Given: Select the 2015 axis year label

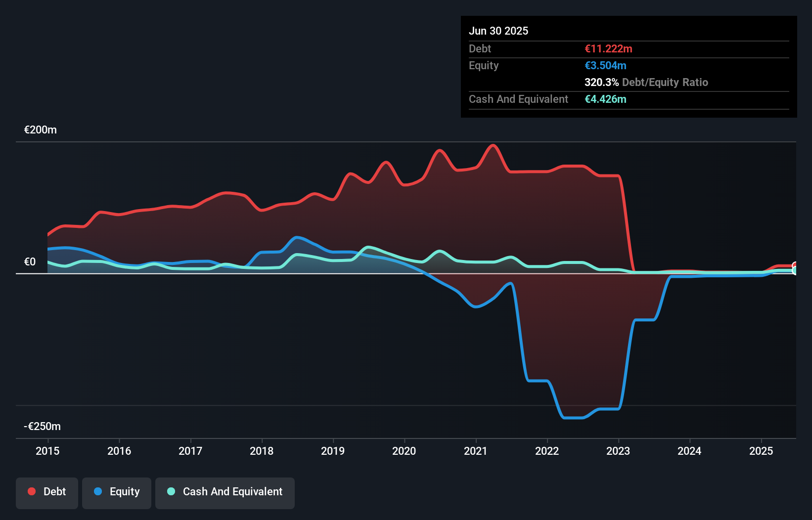Looking at the screenshot, I should coord(47,451).
